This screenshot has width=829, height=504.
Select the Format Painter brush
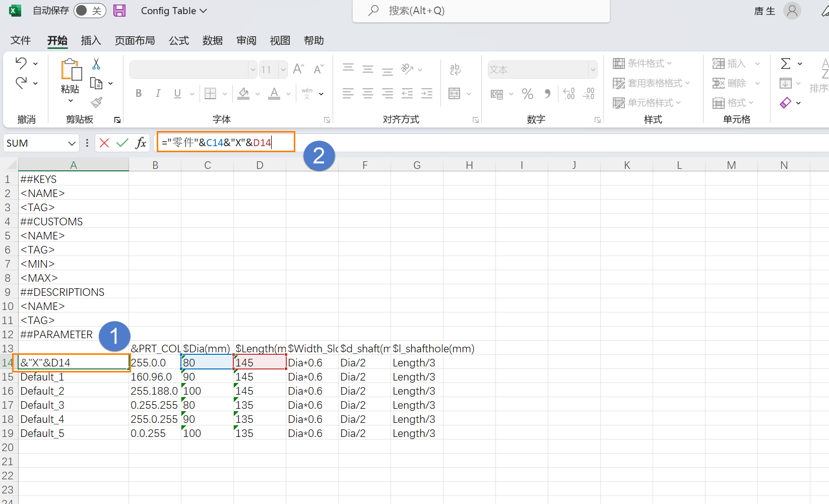click(x=96, y=102)
